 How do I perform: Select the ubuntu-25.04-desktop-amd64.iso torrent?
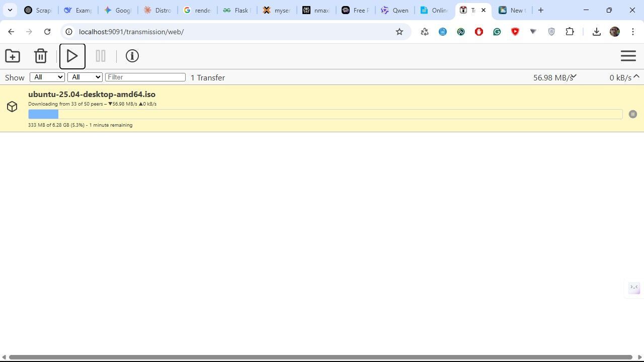tap(92, 94)
